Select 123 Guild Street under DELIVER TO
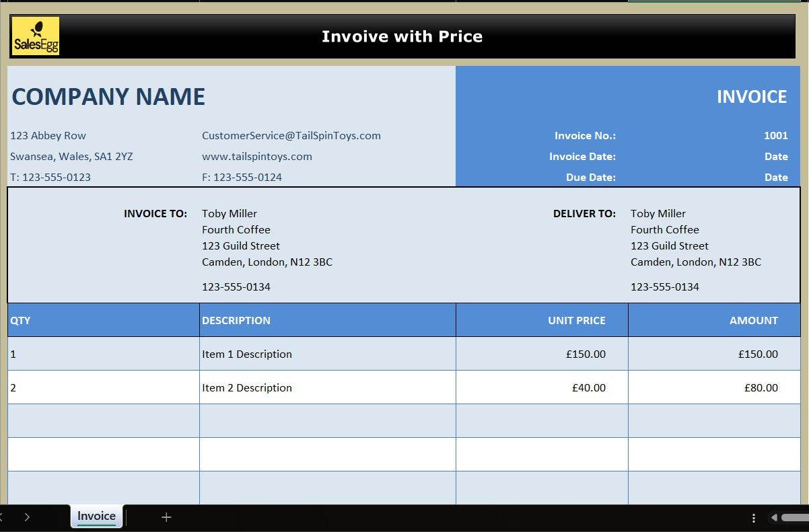This screenshot has width=809, height=532. (670, 245)
